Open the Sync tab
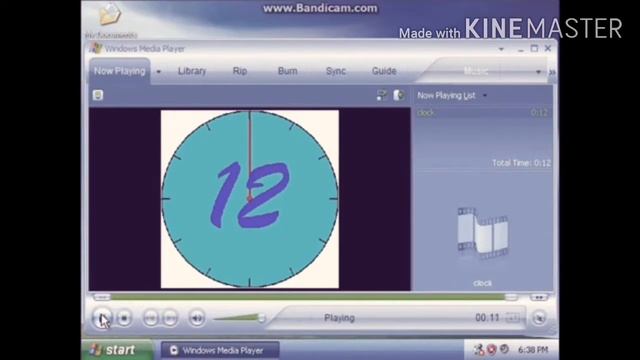 tap(336, 71)
